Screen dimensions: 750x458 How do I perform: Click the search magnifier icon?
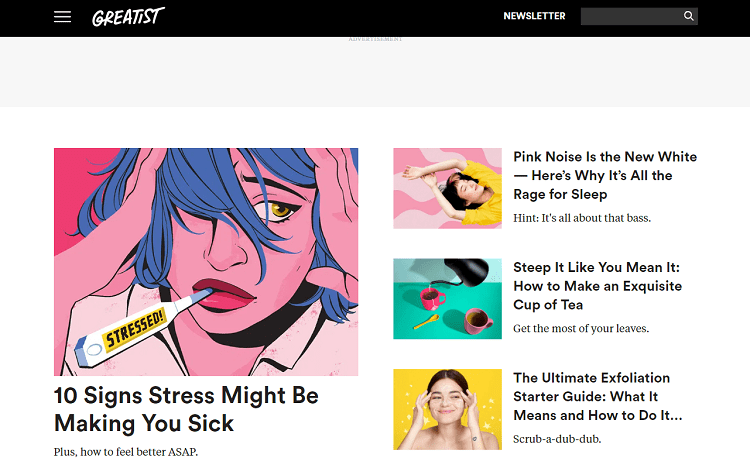688,16
